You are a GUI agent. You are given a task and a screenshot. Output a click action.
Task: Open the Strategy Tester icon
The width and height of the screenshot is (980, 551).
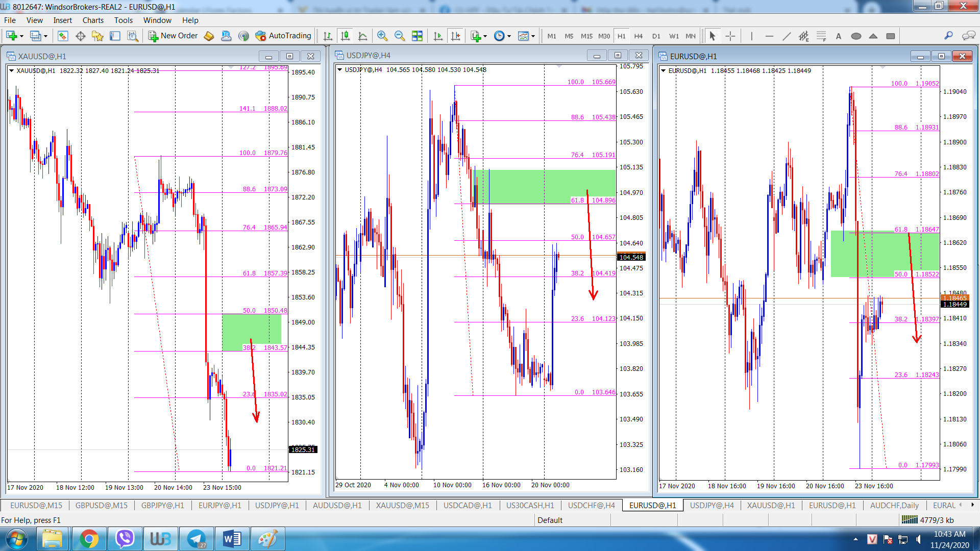[133, 36]
